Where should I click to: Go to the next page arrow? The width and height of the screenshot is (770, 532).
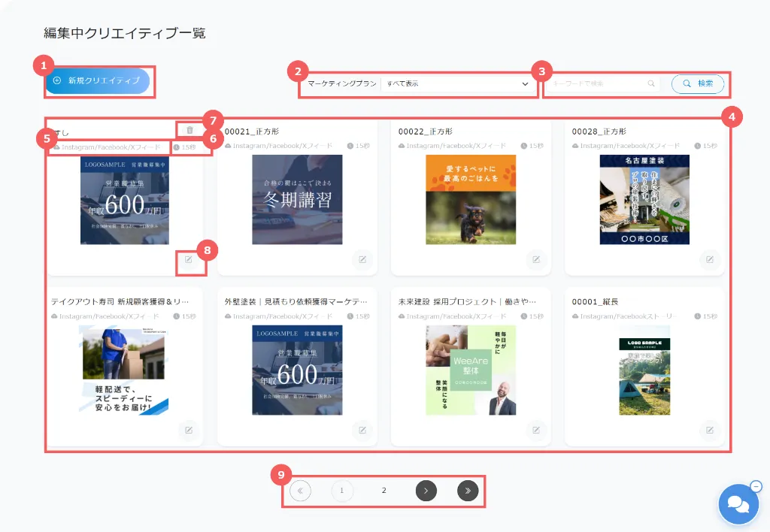point(426,491)
